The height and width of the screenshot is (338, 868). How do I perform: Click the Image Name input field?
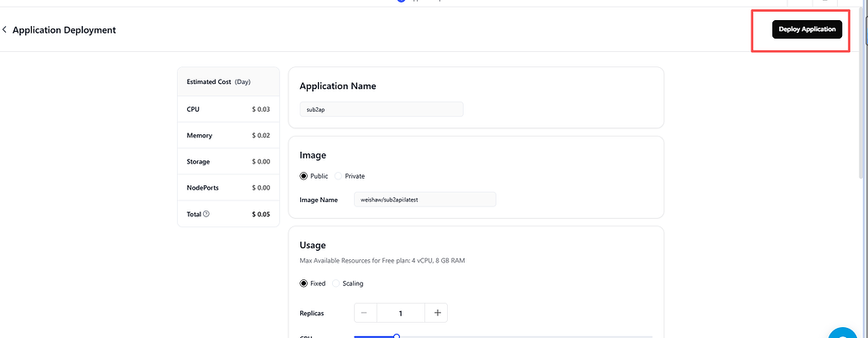coord(425,200)
